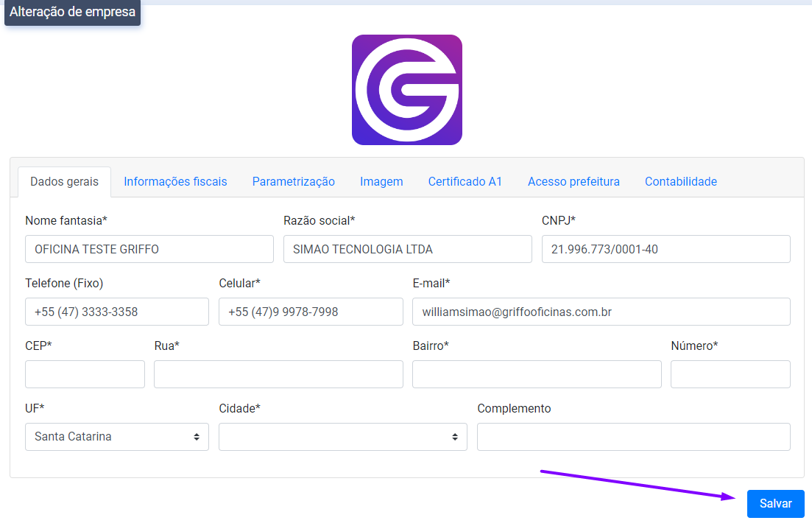
Task: Select the CNPJ input field
Action: (666, 249)
